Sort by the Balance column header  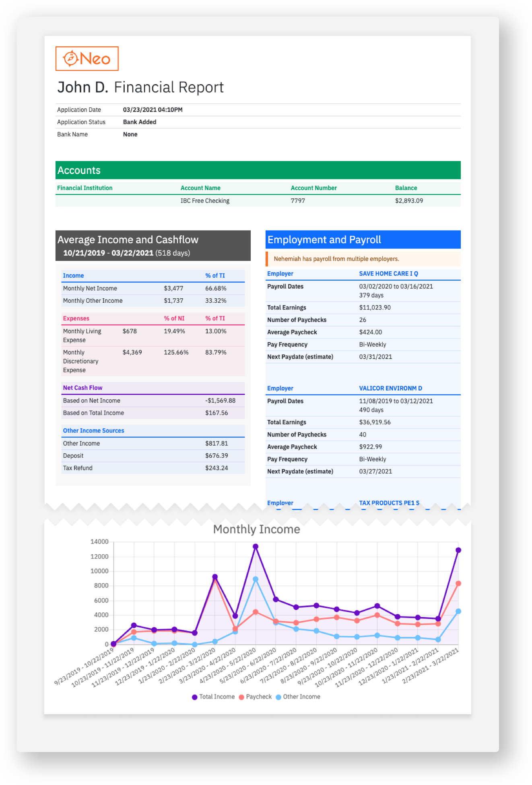[x=406, y=188]
